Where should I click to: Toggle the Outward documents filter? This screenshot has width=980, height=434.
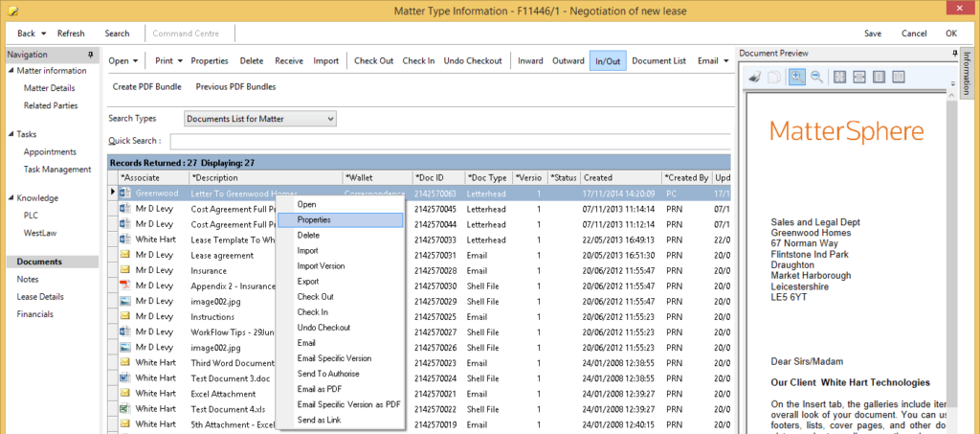[568, 61]
